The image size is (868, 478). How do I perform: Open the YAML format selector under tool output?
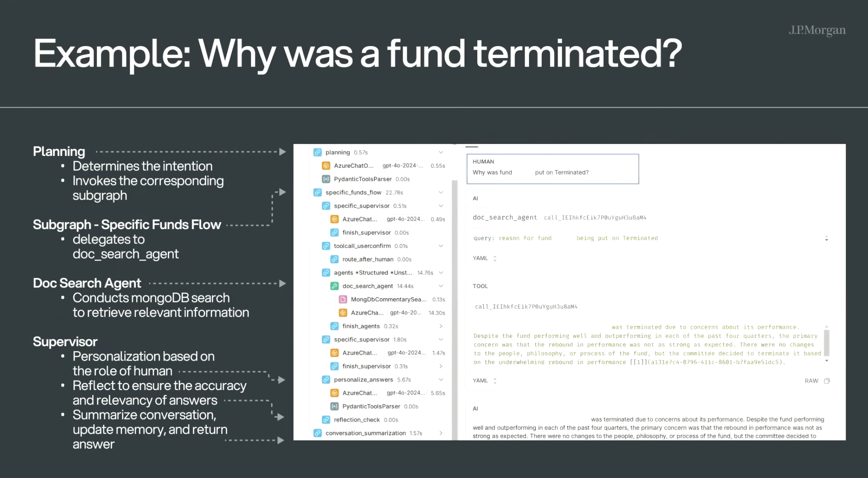coord(485,381)
